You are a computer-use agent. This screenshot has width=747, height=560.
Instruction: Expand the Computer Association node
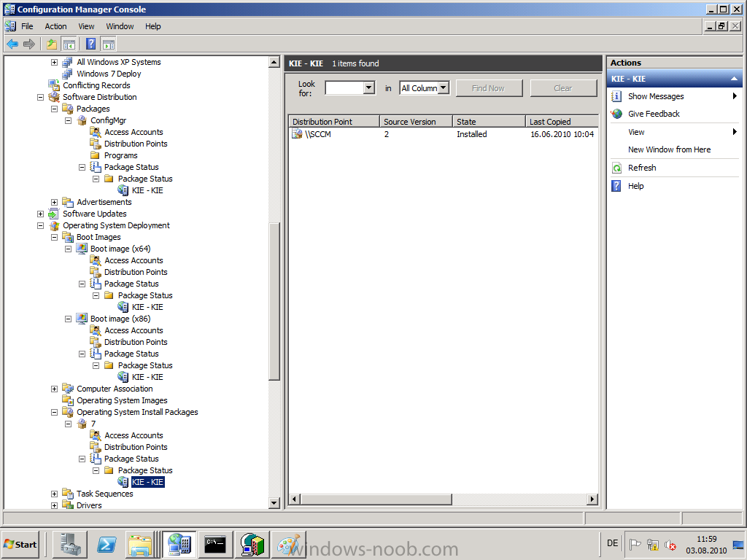(x=54, y=389)
